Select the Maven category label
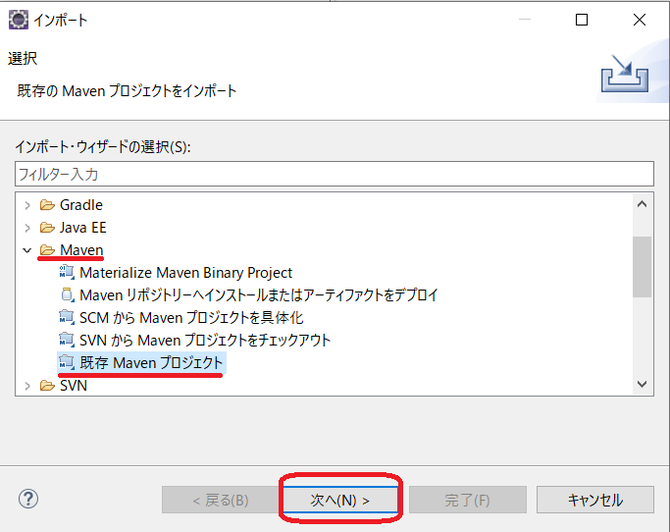The image size is (670, 532). coord(82,250)
